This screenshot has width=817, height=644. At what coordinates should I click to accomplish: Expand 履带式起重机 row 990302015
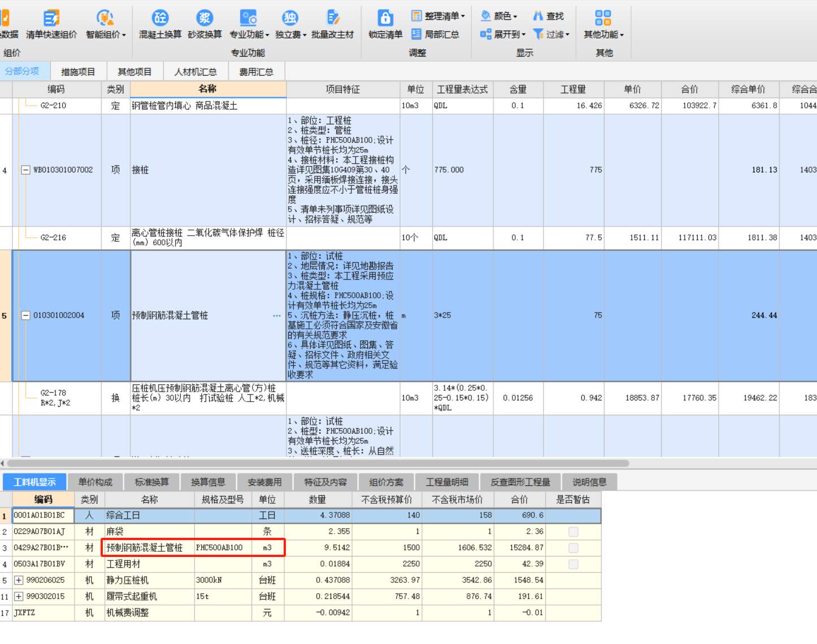pos(19,597)
